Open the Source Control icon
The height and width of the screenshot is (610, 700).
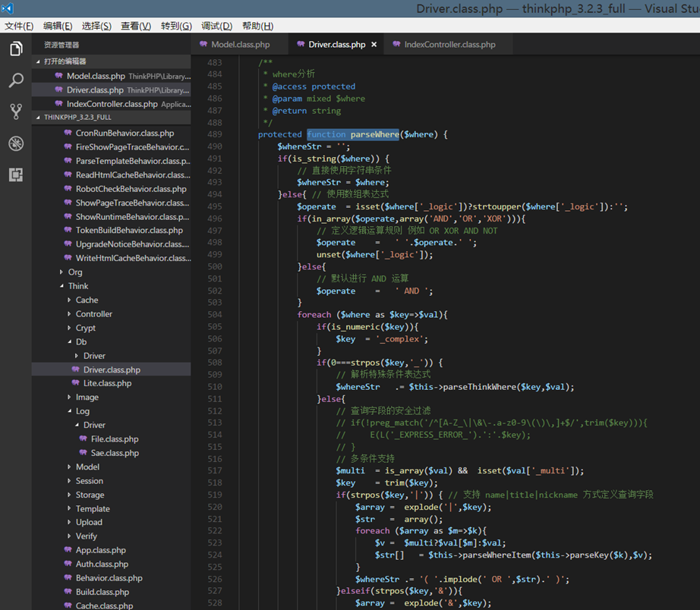tap(16, 112)
